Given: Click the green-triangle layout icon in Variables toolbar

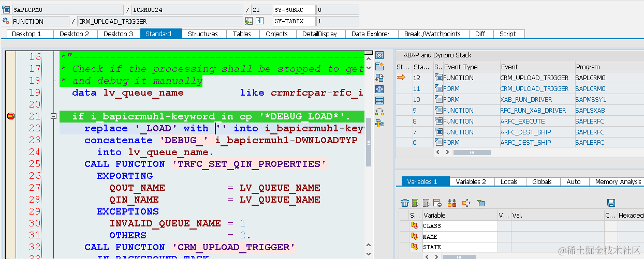Looking at the screenshot, I should pyautogui.click(x=480, y=203).
